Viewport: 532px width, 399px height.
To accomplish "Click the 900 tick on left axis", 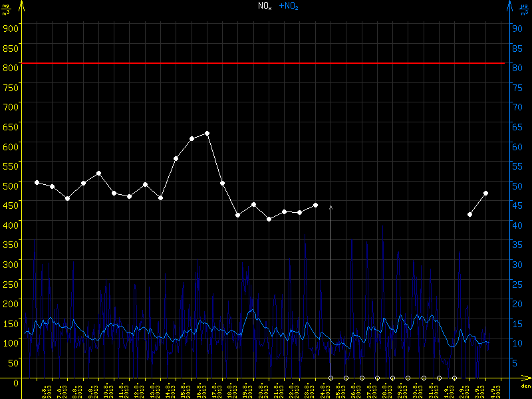I will click(10, 28).
